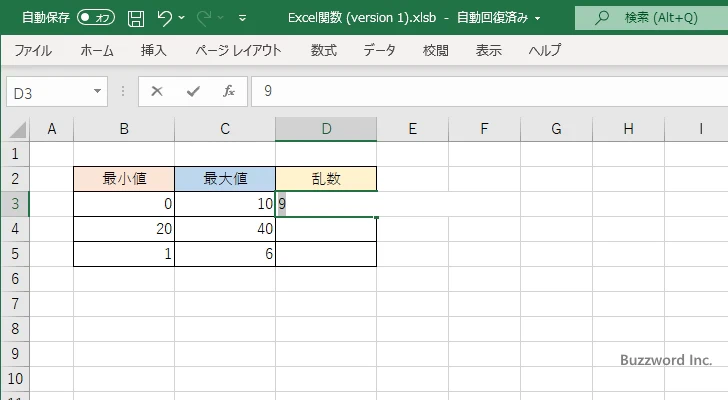This screenshot has height=400, width=728.
Task: Open the ファイル menu
Action: click(x=33, y=50)
